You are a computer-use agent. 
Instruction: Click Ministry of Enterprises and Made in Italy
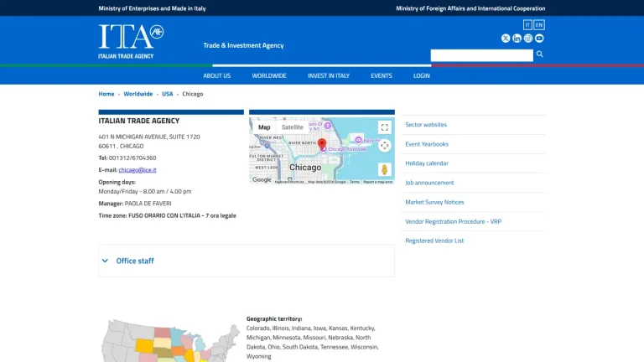pyautogui.click(x=152, y=8)
